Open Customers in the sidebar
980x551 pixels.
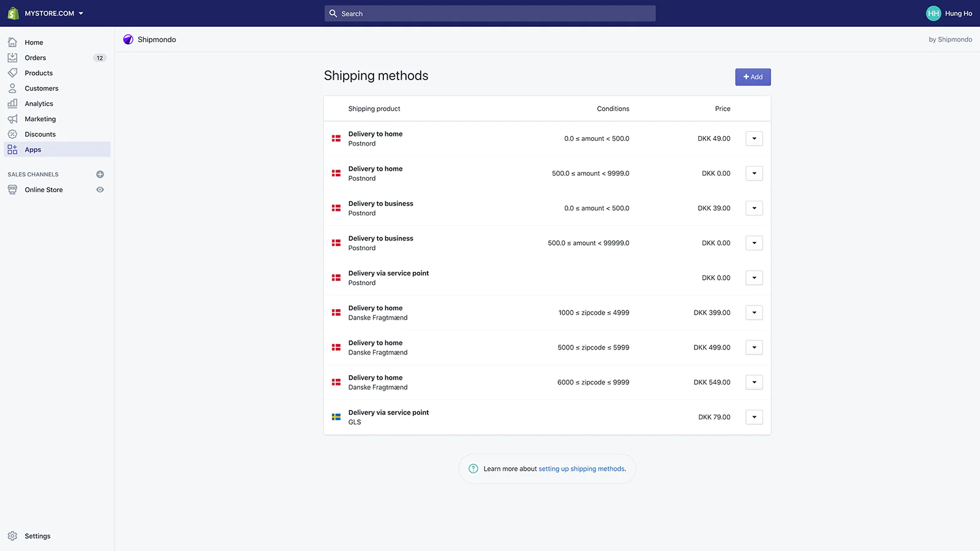[42, 88]
